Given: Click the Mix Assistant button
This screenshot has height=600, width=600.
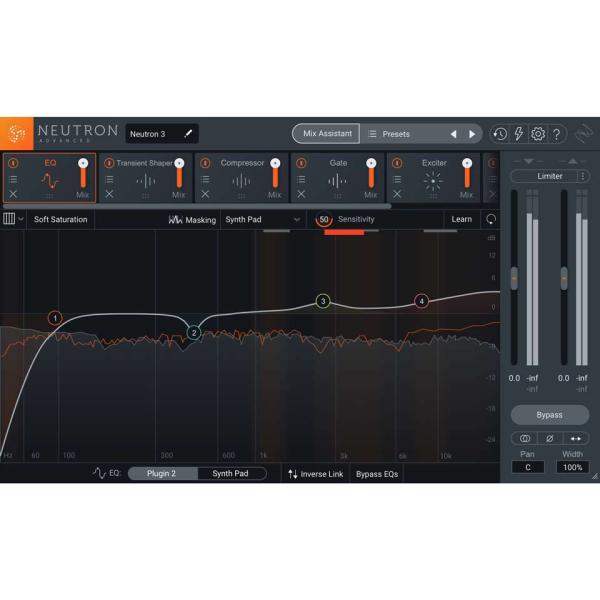Looking at the screenshot, I should [326, 134].
